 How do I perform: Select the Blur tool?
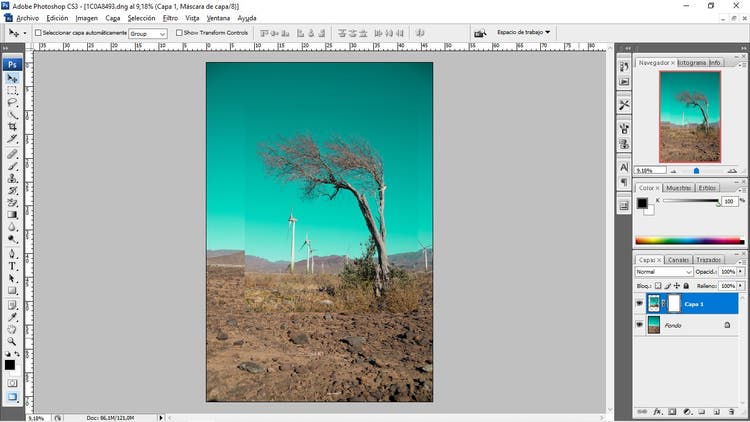click(x=12, y=227)
